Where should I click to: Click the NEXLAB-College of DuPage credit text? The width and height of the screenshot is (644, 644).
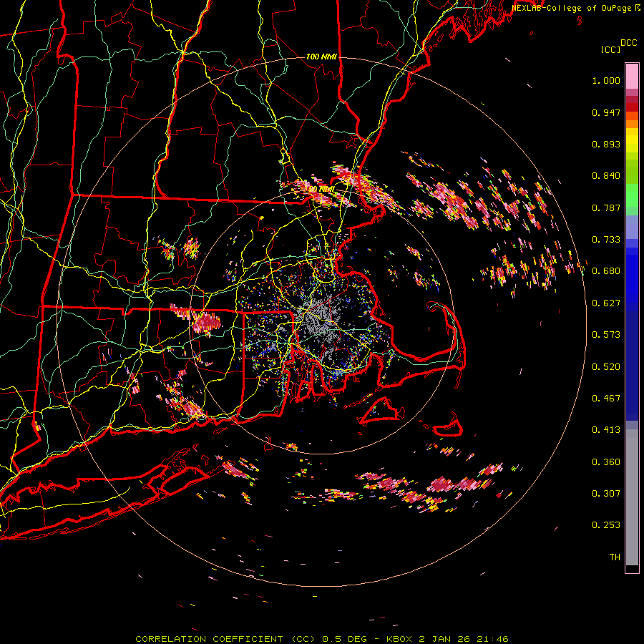575,8
